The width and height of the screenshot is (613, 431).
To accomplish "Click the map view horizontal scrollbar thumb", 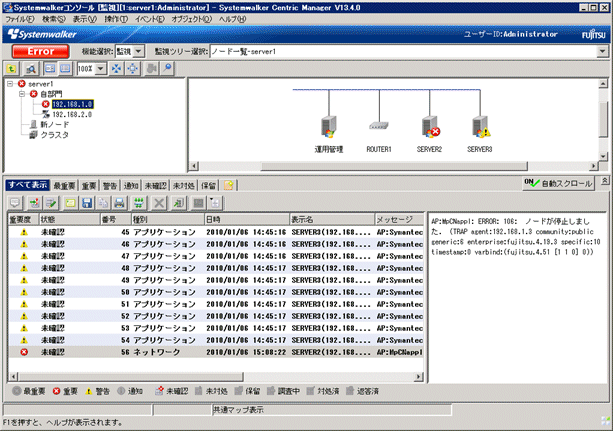I will tap(394, 166).
